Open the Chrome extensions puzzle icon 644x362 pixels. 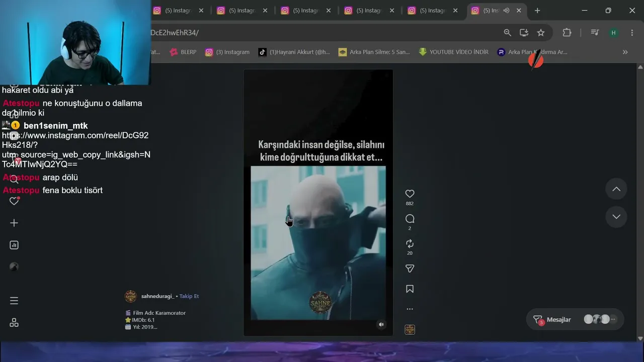tap(567, 33)
